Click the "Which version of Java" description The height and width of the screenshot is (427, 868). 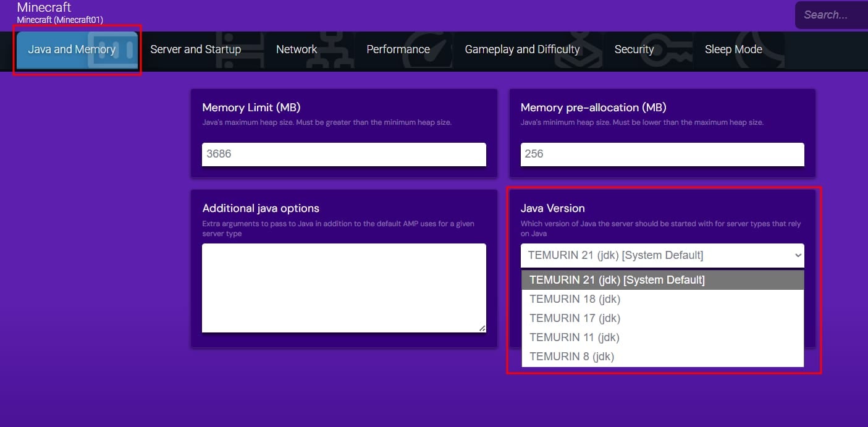pos(661,229)
